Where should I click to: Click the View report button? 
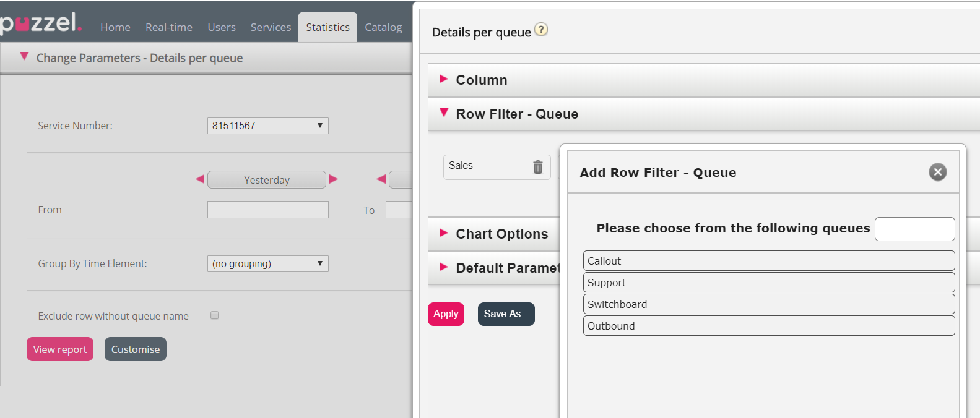click(60, 349)
